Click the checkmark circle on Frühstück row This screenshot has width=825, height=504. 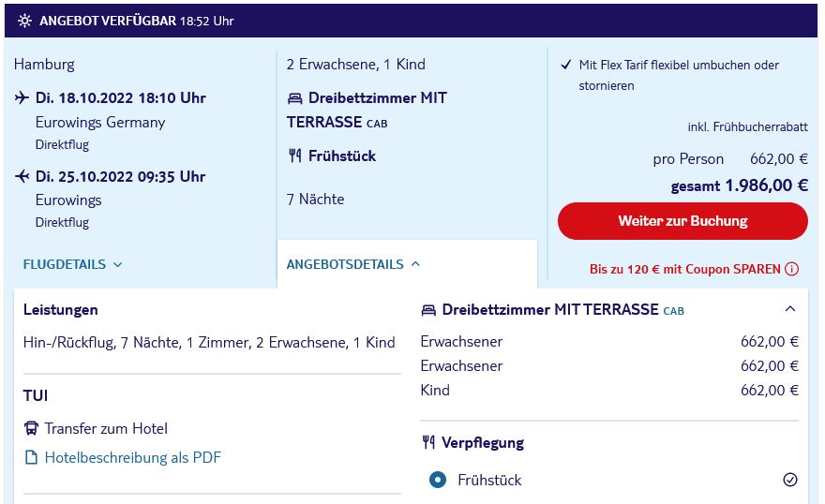pyautogui.click(x=789, y=481)
